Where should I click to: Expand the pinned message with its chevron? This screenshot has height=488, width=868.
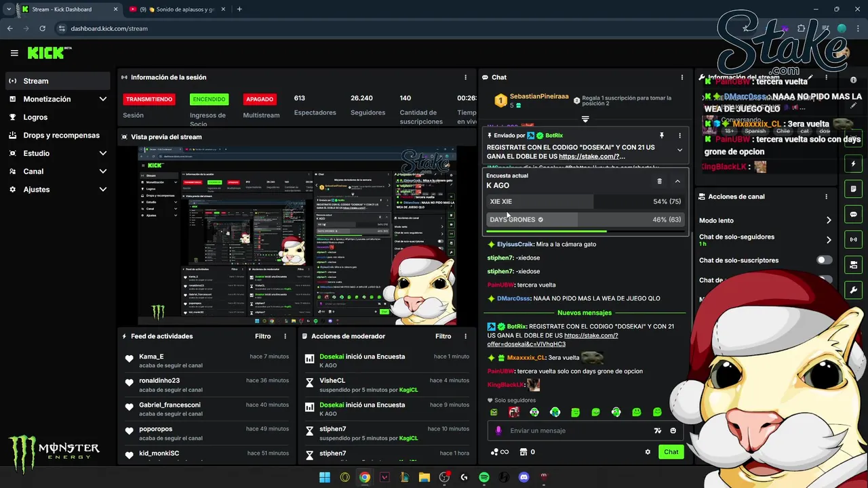[679, 150]
